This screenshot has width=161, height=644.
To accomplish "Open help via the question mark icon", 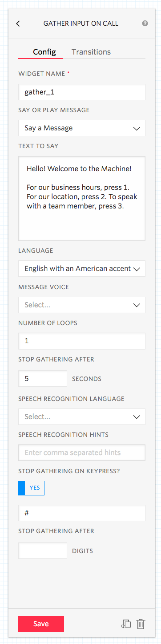I will pyautogui.click(x=145, y=24).
